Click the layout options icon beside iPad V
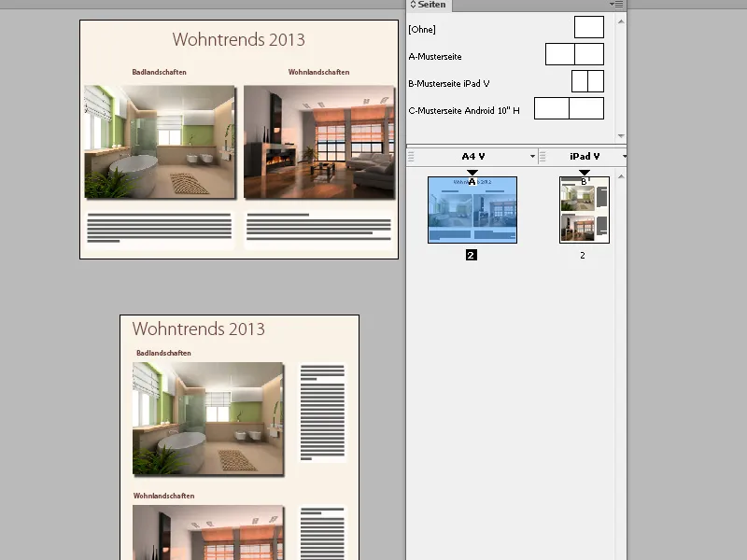This screenshot has width=747, height=560. (541, 156)
